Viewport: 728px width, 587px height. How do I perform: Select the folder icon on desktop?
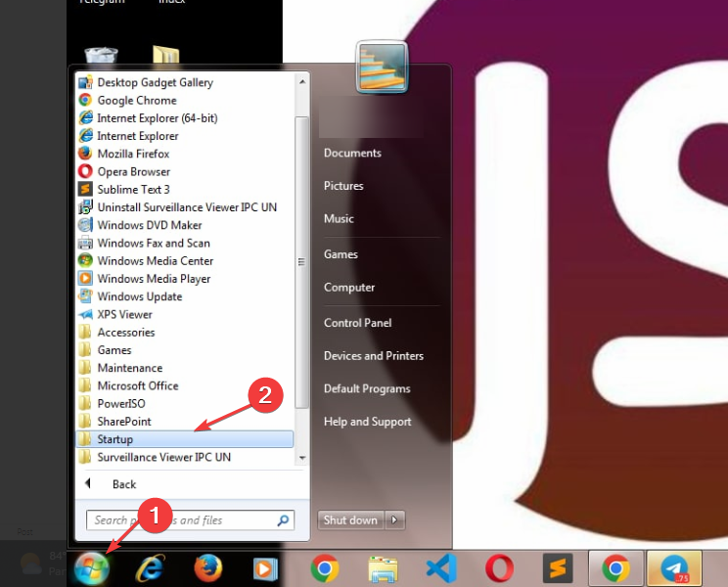[x=165, y=54]
